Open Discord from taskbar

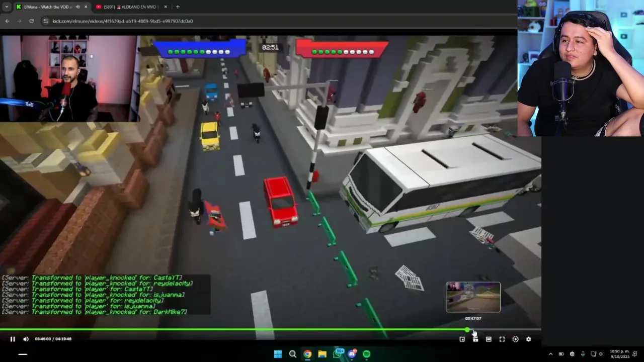(x=352, y=354)
